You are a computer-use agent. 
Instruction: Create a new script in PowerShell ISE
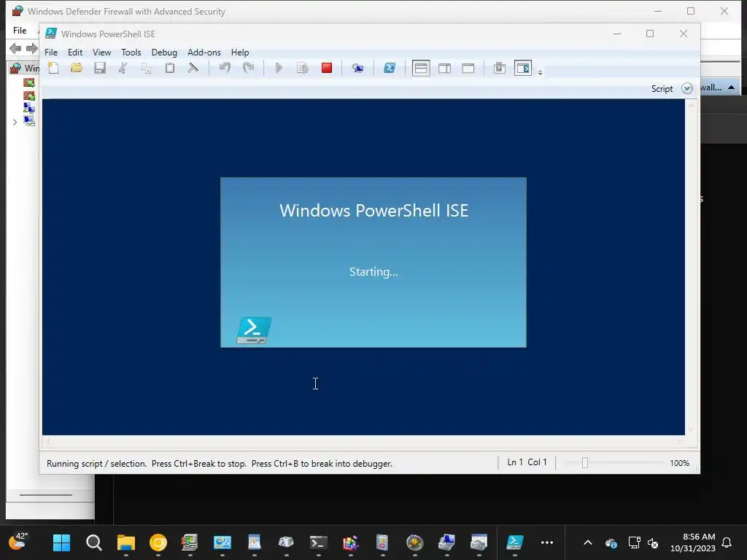[x=53, y=68]
